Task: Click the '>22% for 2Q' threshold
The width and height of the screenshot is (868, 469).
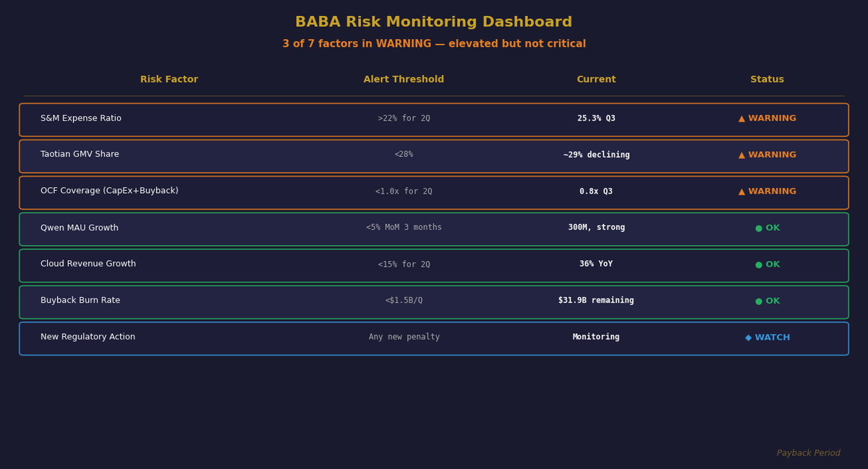Action: click(x=404, y=119)
